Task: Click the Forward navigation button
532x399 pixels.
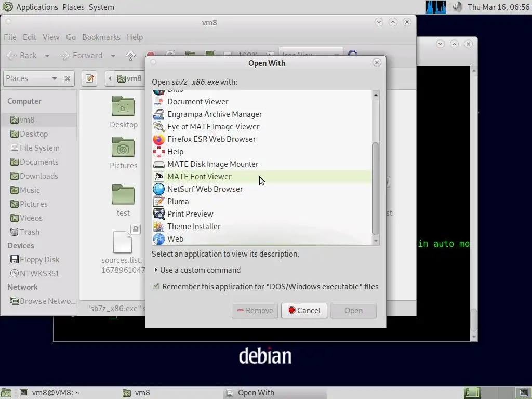Action: 82,56
